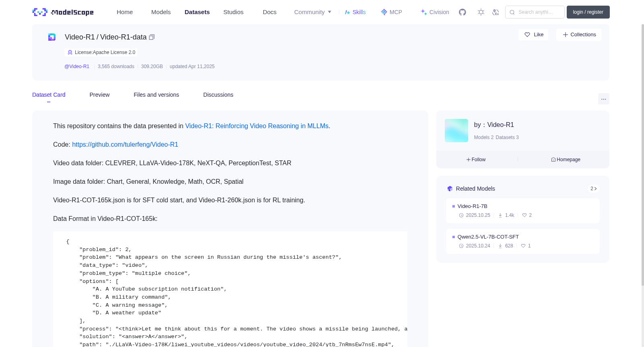The image size is (644, 347).
Task: Click the 3,565 downloads count
Action: coord(116,66)
